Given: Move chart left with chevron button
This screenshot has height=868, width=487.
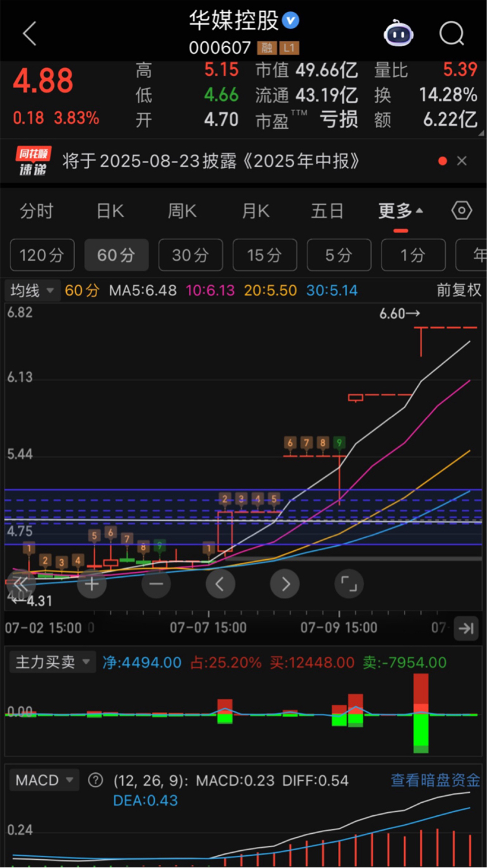Looking at the screenshot, I should [220, 583].
